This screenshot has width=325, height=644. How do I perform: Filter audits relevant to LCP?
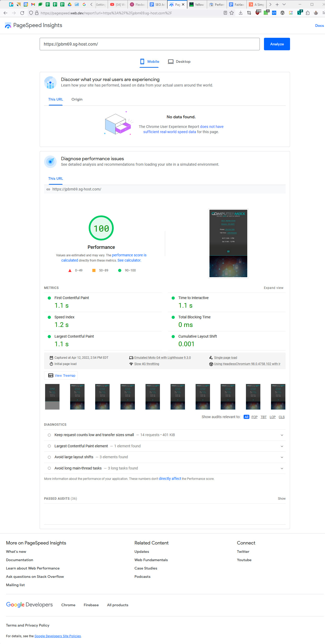[x=273, y=417]
